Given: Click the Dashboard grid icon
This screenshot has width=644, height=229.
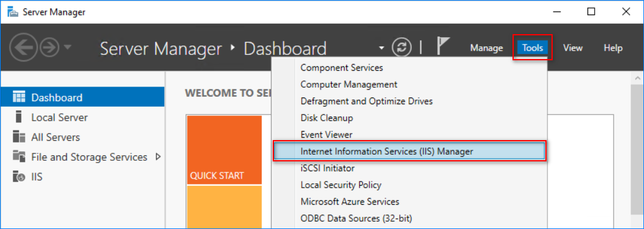Looking at the screenshot, I should click(19, 97).
